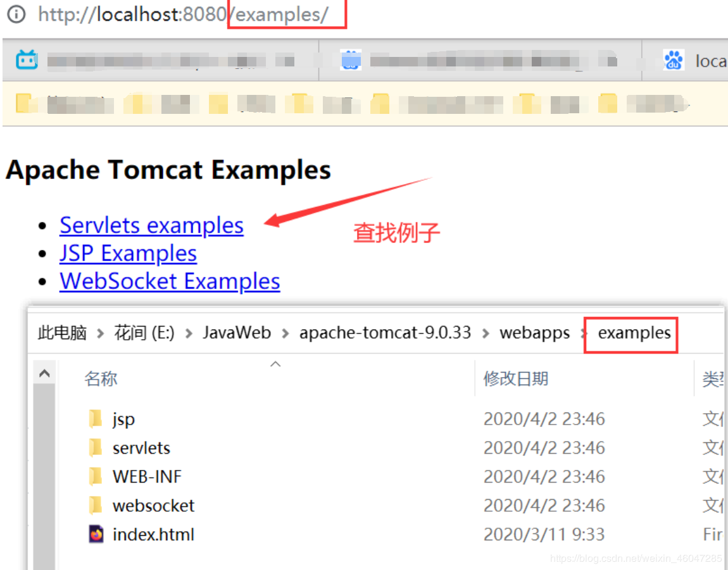
Task: Click the modified date of the servlets row
Action: [x=544, y=448]
